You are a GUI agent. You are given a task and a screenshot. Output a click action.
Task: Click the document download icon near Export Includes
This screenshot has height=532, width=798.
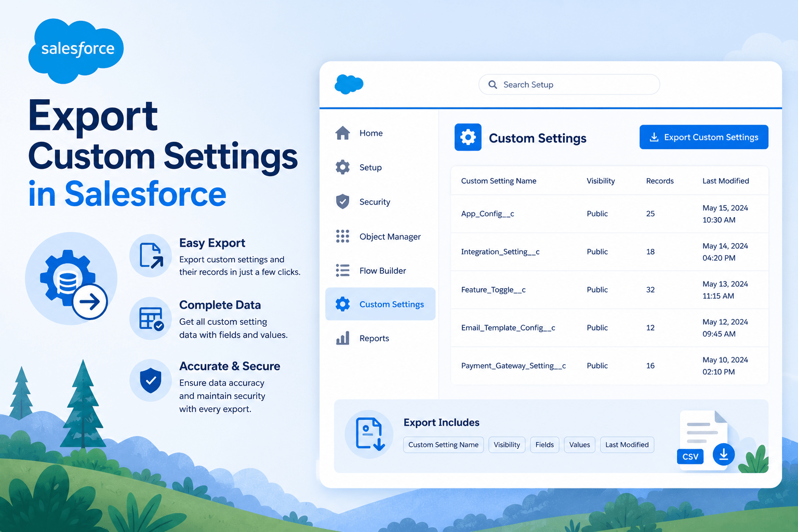[x=370, y=434]
